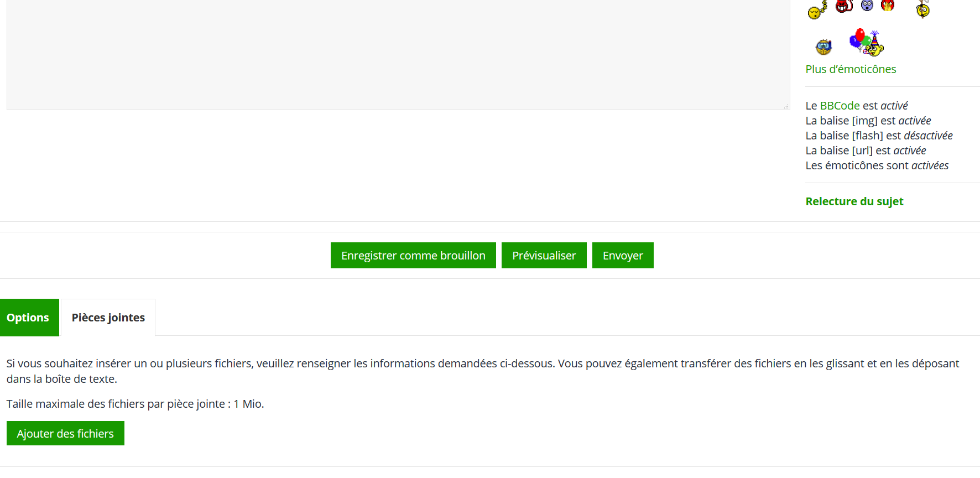This screenshot has height=478, width=980.
Task: Open the Plus d'émoticônes link
Action: [850, 69]
